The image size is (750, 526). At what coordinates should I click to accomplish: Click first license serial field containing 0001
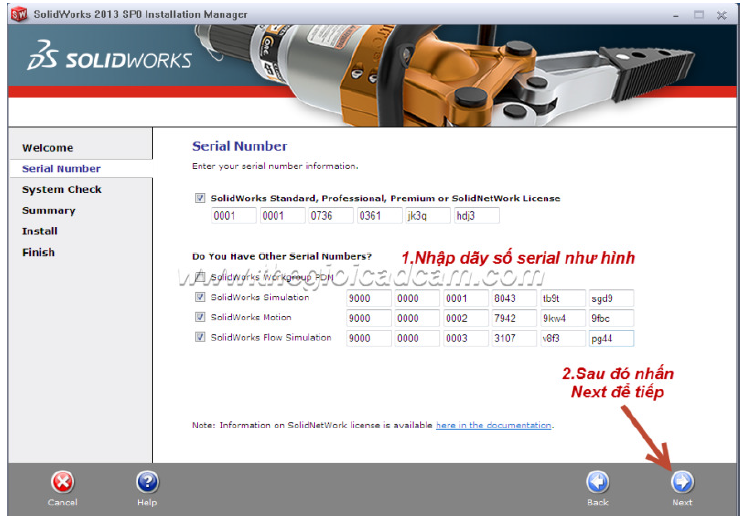point(234,216)
